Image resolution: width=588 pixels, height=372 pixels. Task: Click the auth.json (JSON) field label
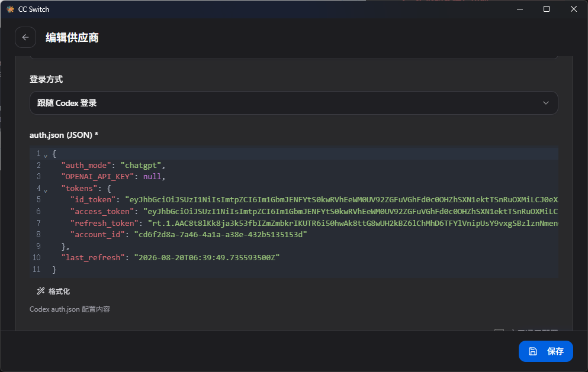pos(64,135)
